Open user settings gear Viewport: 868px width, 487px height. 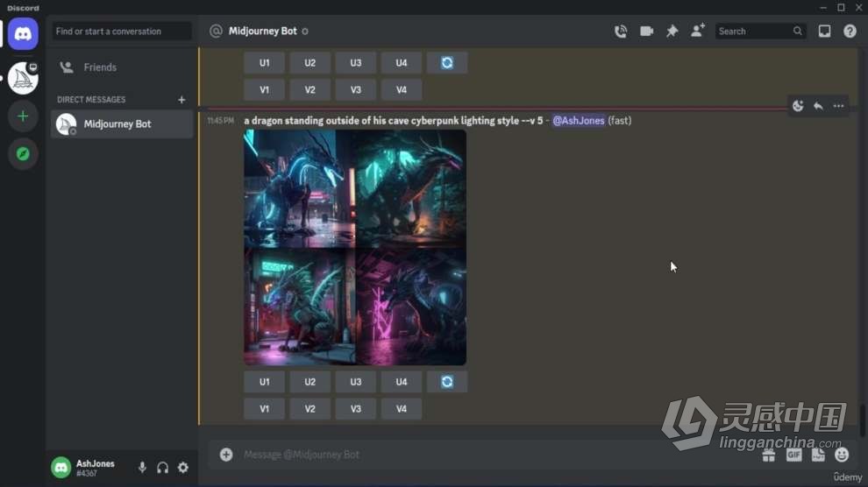tap(183, 468)
